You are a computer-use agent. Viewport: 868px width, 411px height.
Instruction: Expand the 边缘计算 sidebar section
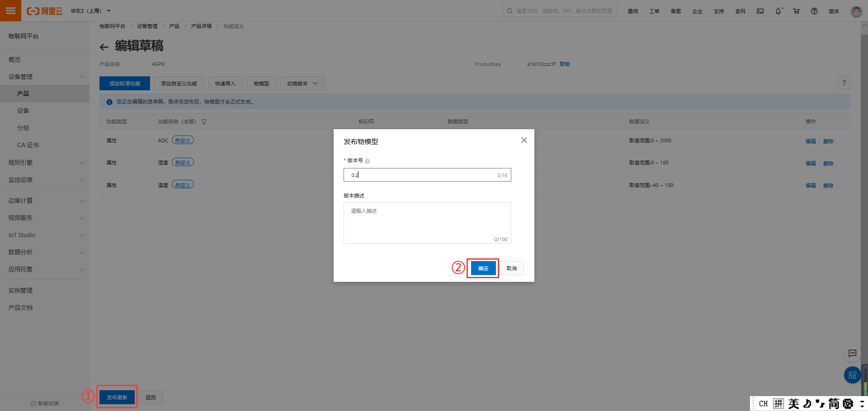pyautogui.click(x=82, y=201)
